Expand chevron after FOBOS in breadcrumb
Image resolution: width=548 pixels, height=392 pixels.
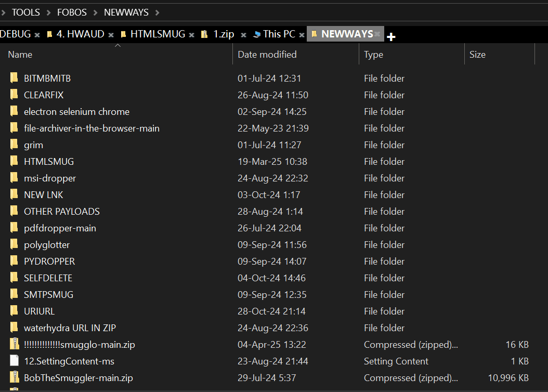click(96, 12)
